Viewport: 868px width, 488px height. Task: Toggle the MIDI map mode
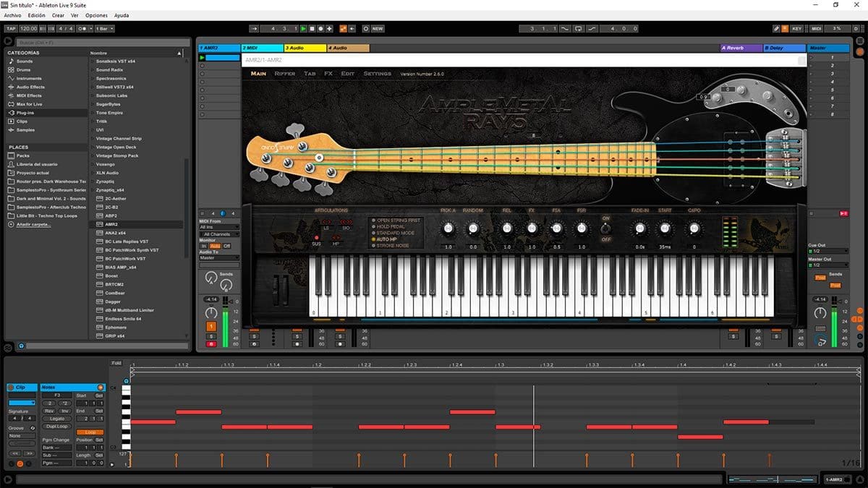pos(817,29)
